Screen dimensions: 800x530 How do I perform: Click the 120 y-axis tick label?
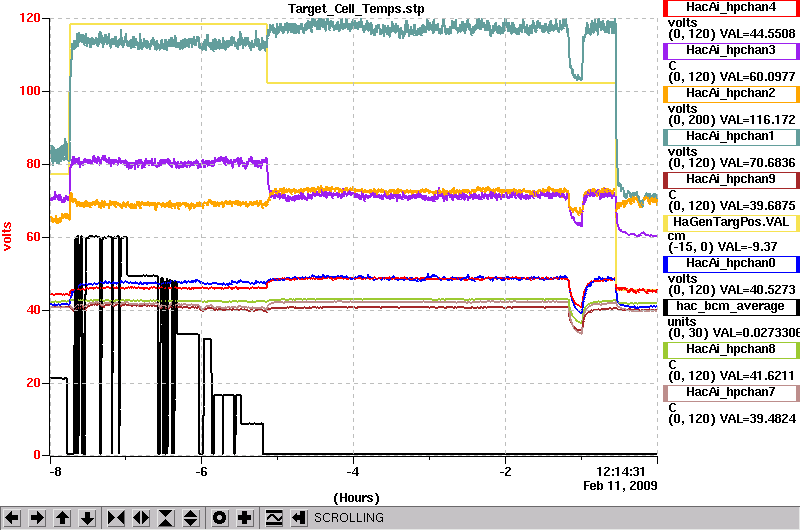[x=30, y=18]
